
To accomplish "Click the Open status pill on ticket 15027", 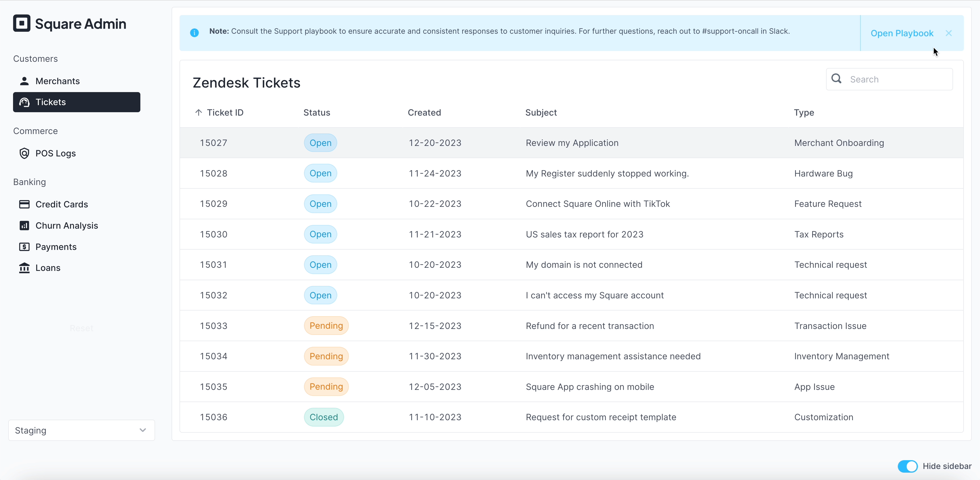I will 320,143.
